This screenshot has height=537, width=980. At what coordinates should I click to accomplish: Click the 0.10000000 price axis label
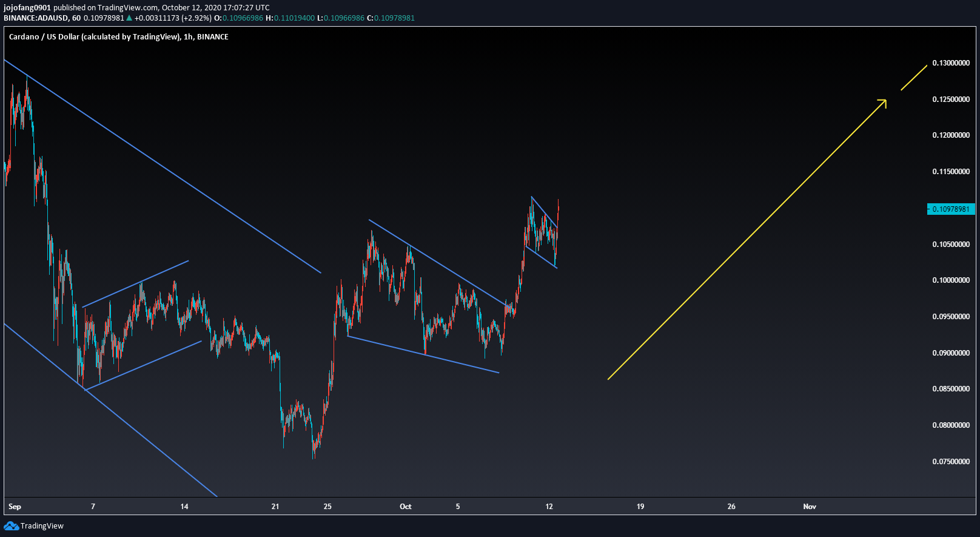pos(951,280)
